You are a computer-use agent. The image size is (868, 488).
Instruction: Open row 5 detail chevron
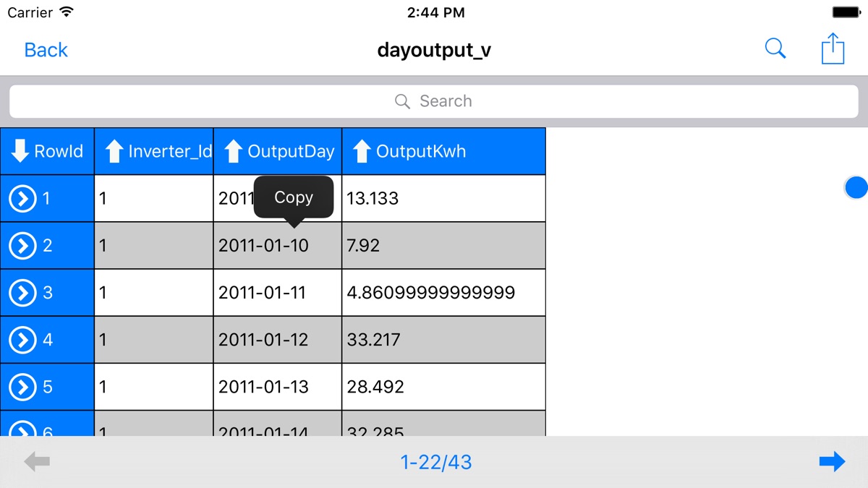pyautogui.click(x=23, y=387)
